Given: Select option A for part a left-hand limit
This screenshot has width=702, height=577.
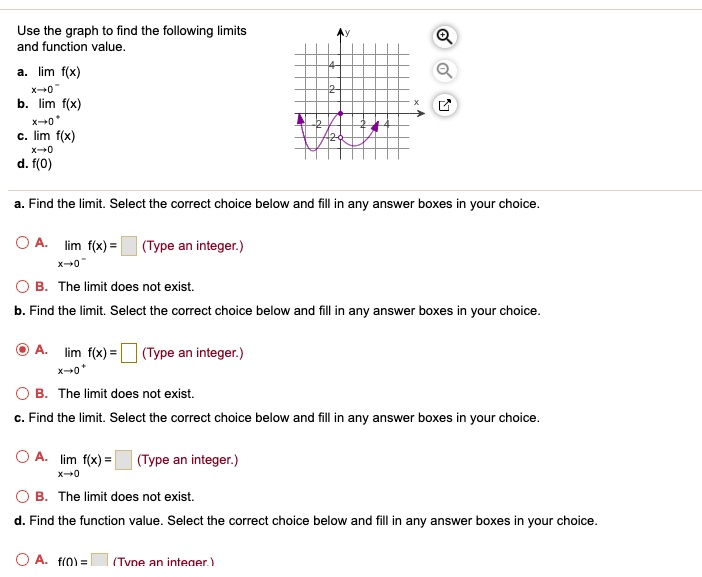Looking at the screenshot, I should pyautogui.click(x=23, y=242).
